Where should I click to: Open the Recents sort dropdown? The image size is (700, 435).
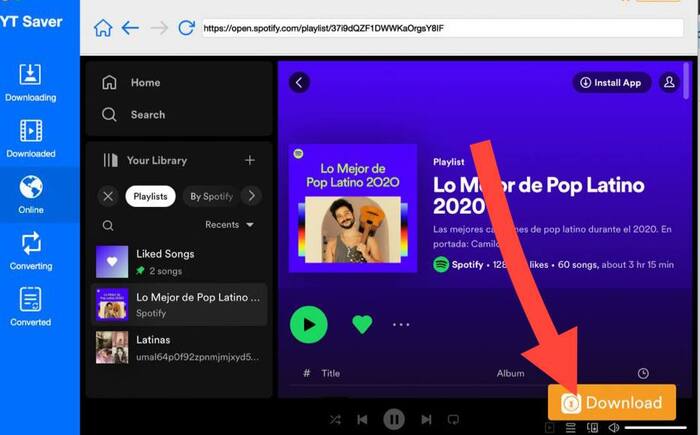point(229,225)
